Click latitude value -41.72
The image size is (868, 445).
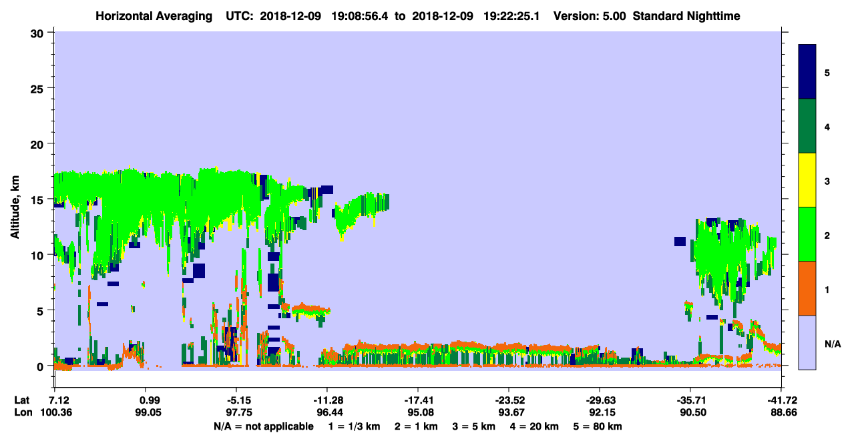pyautogui.click(x=782, y=400)
